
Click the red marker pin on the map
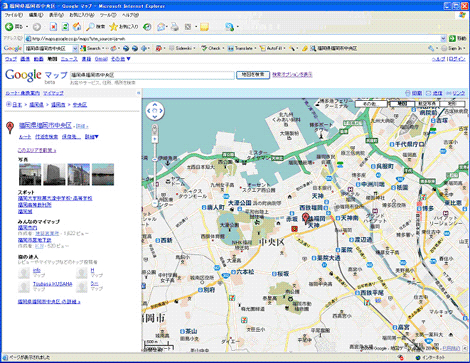point(306,218)
